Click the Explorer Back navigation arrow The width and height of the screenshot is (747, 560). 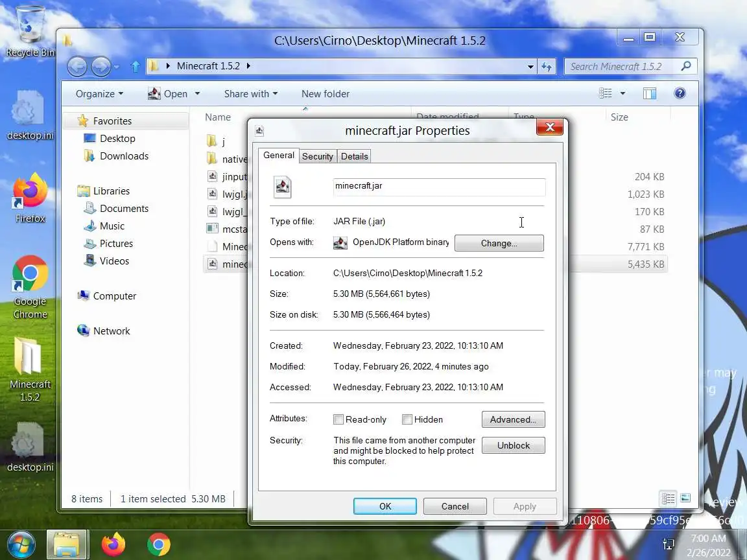pos(77,66)
